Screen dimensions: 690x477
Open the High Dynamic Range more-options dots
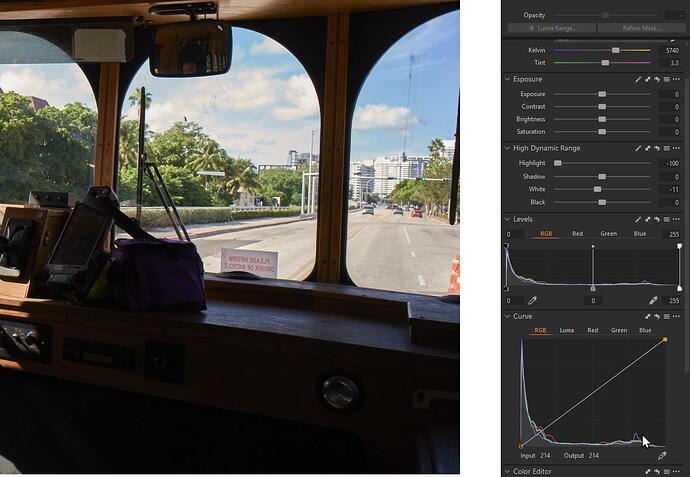(x=676, y=148)
